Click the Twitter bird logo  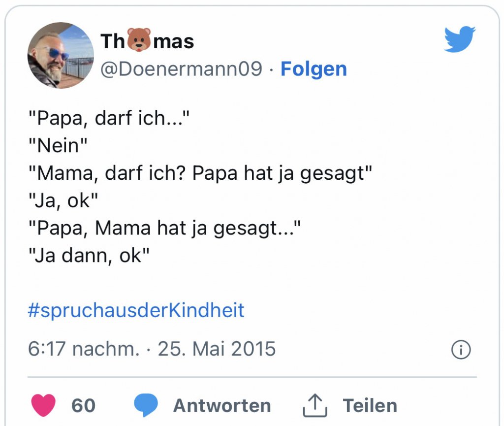coord(459,39)
